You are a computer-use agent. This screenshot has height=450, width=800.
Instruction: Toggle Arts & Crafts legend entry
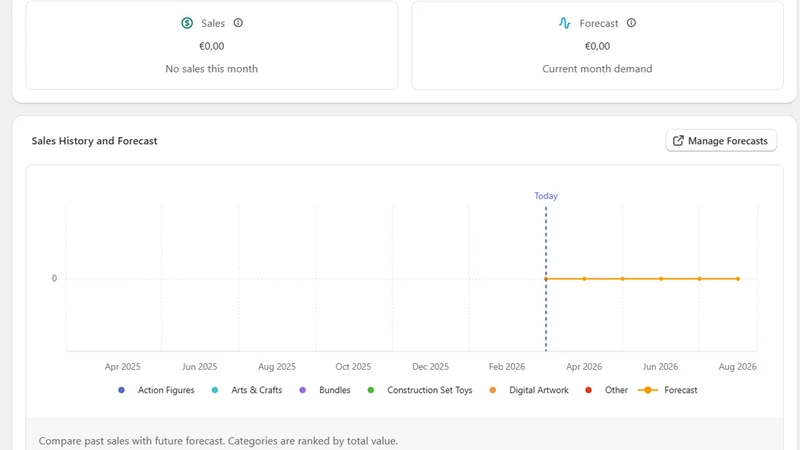pos(246,390)
